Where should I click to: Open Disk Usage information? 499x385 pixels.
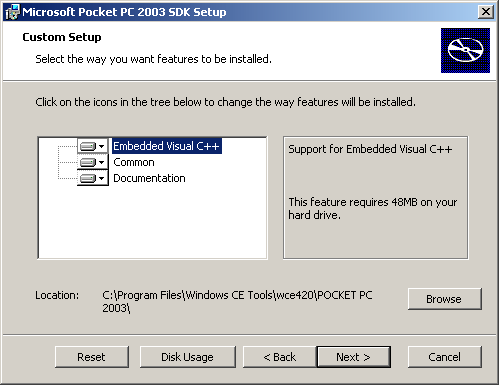(188, 357)
